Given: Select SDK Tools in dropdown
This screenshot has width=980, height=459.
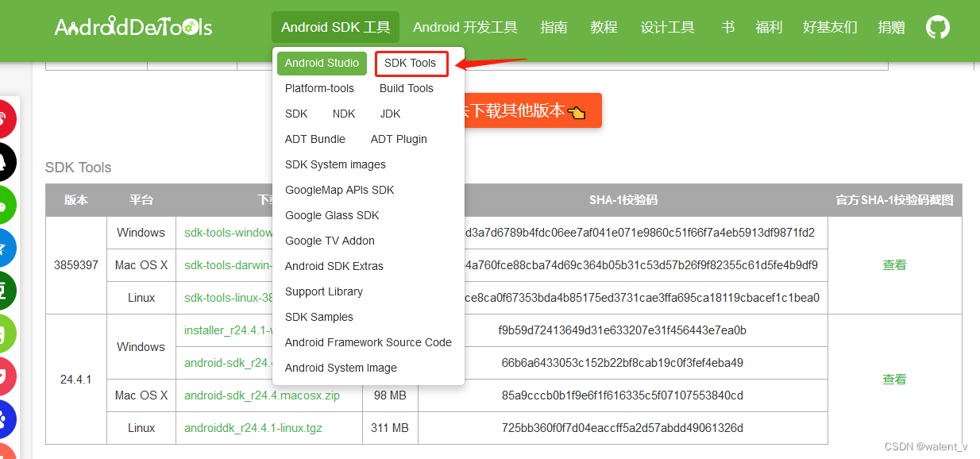Looking at the screenshot, I should [x=411, y=63].
